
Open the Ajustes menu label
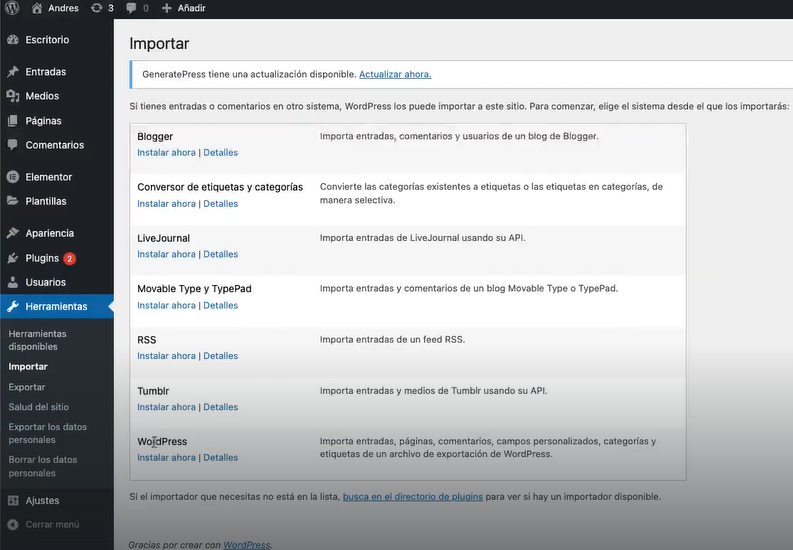pos(42,500)
